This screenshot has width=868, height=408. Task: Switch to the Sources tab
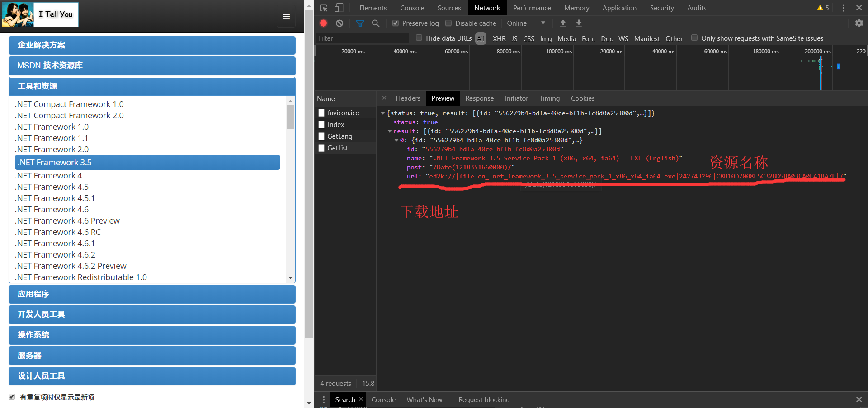pyautogui.click(x=449, y=8)
